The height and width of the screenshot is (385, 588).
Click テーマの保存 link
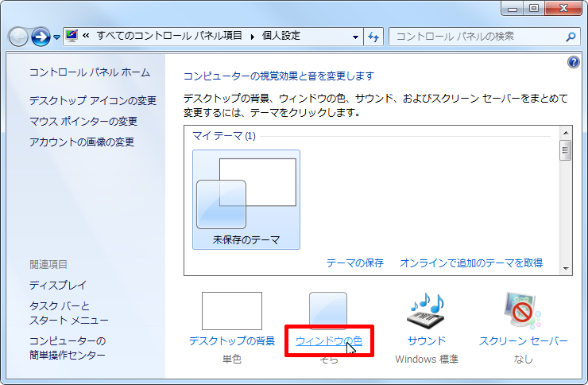click(x=354, y=262)
